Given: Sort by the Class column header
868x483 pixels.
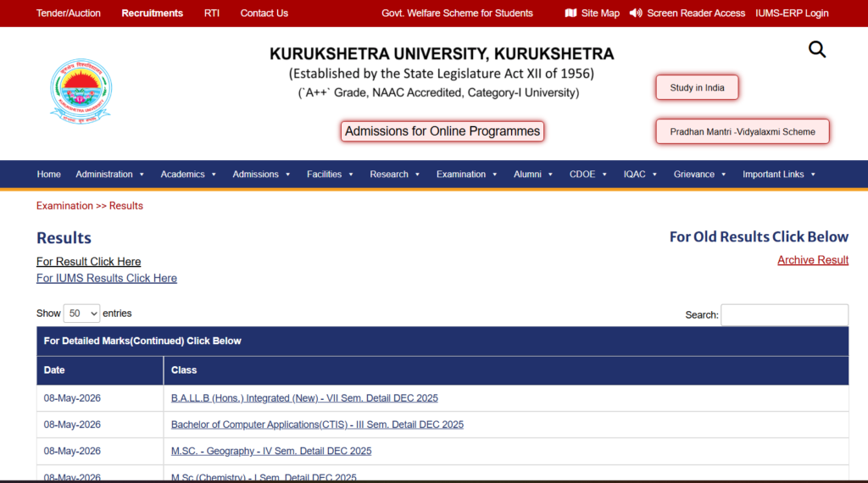Looking at the screenshot, I should (506, 370).
